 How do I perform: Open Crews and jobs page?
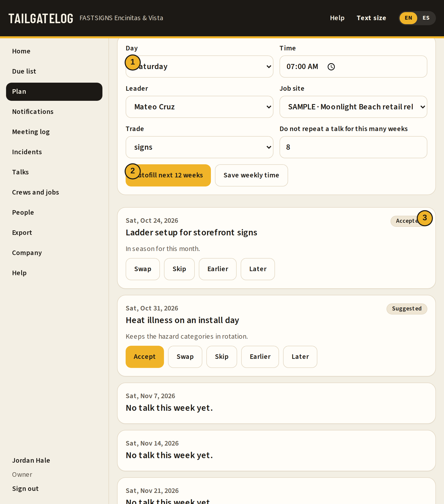[54, 192]
